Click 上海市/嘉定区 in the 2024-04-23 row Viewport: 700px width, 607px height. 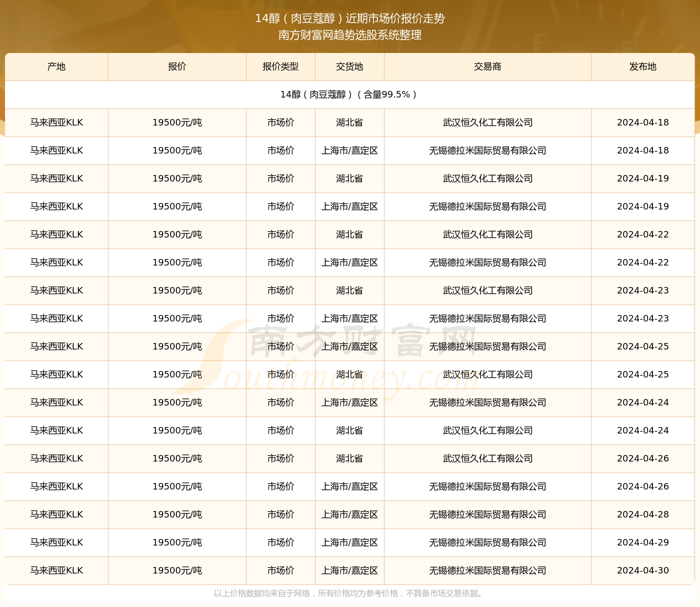coord(349,318)
